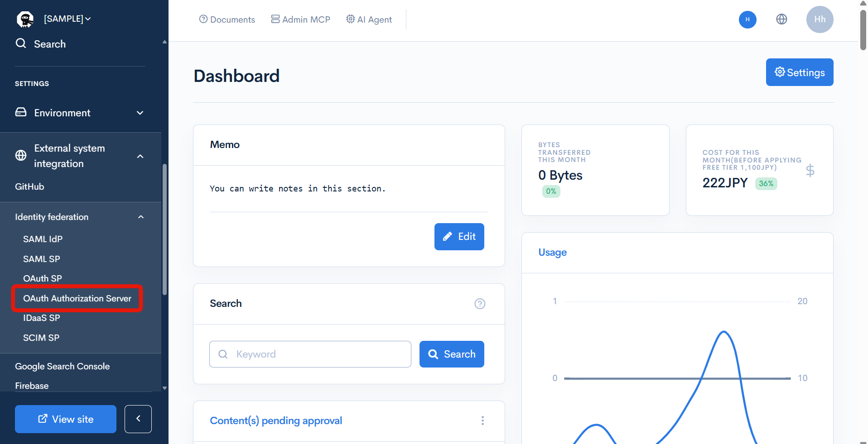Open language selector globe icon
Image resolution: width=868 pixels, height=444 pixels.
pyautogui.click(x=781, y=19)
